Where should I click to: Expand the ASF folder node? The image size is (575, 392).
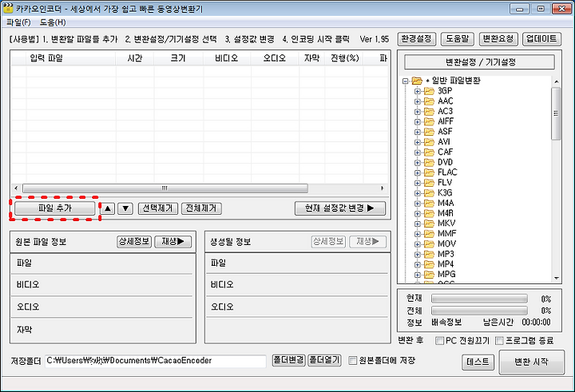pos(418,132)
